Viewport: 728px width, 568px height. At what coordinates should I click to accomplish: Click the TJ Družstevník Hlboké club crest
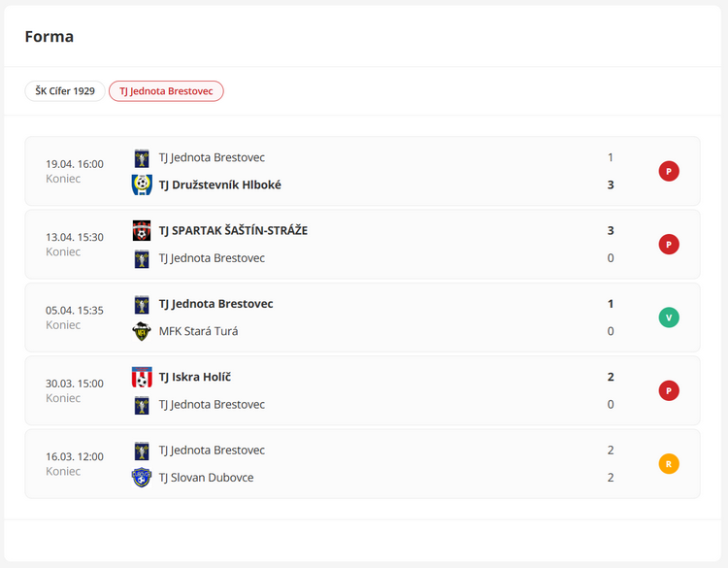point(142,184)
